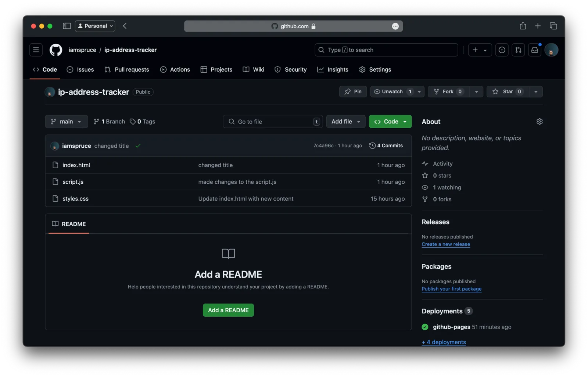
Task: Focus the Type / to search box
Action: 386,50
